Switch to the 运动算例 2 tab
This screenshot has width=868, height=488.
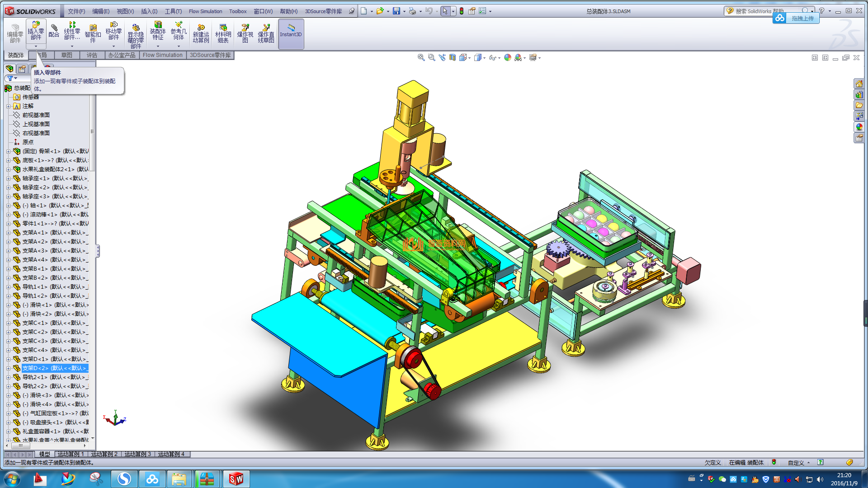[104, 454]
